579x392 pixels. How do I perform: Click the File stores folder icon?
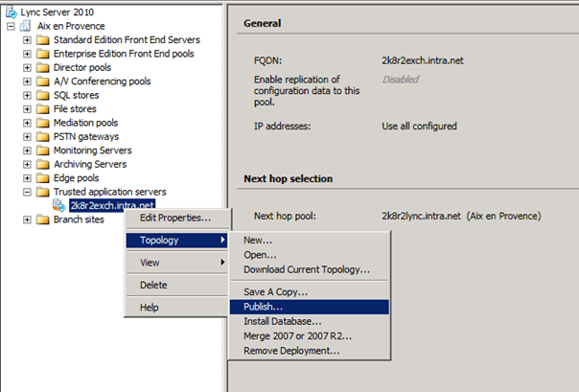tap(43, 109)
